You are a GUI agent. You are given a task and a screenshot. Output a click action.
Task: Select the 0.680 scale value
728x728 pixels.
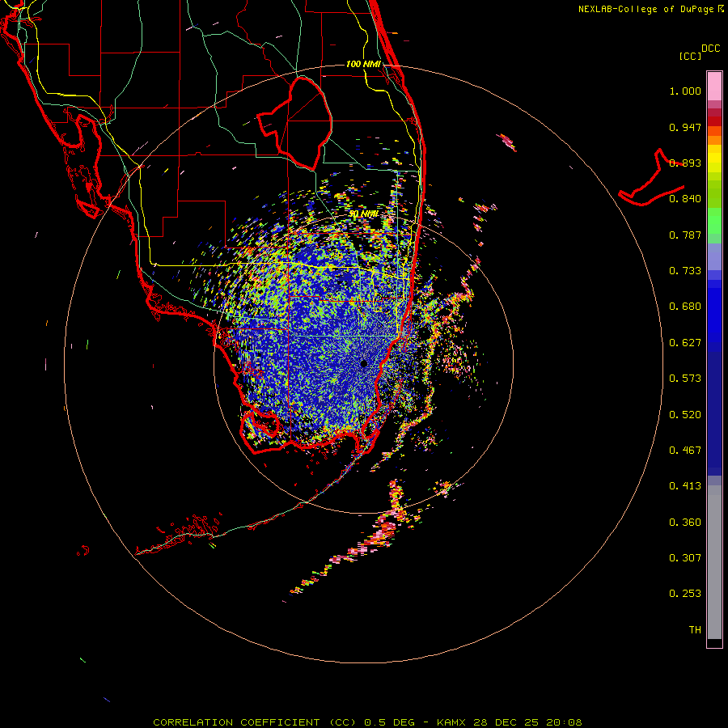[685, 307]
